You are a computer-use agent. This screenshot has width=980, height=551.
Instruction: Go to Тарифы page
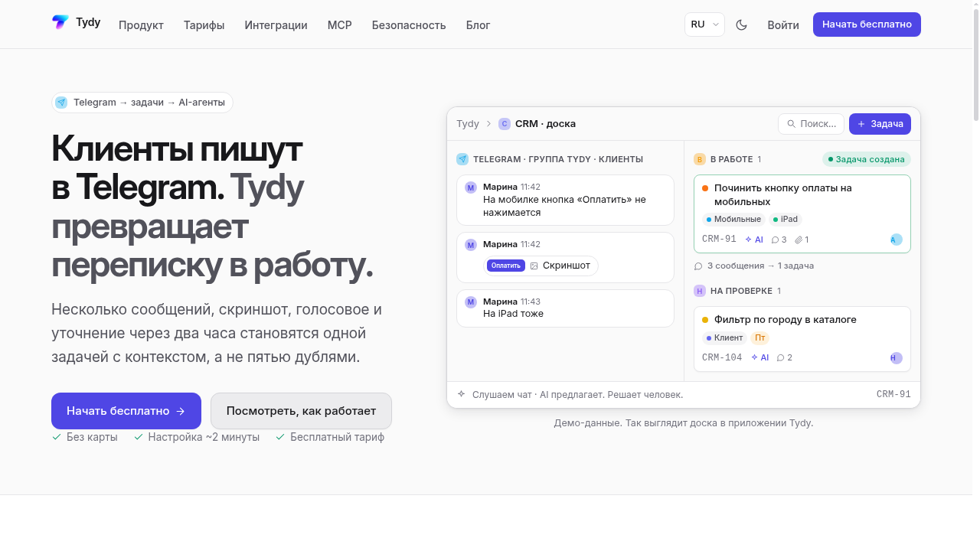[x=204, y=25]
